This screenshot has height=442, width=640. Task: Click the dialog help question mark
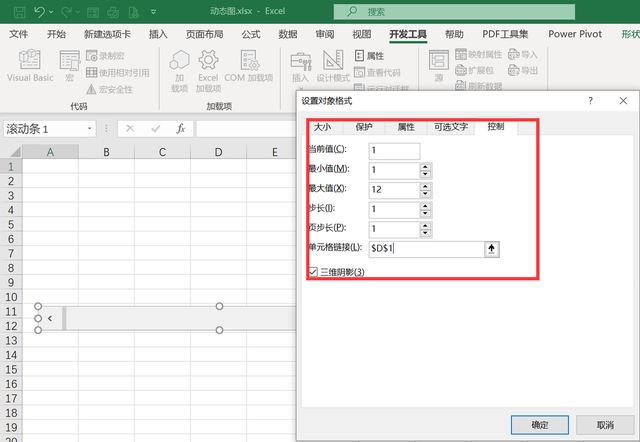[x=590, y=101]
